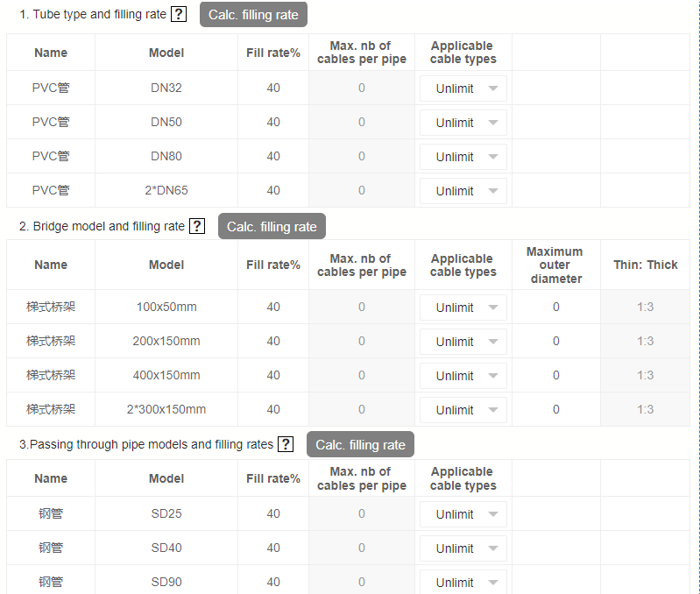Expand cable types dropdown for 400x150mm bridge
700x594 pixels.
click(x=463, y=376)
